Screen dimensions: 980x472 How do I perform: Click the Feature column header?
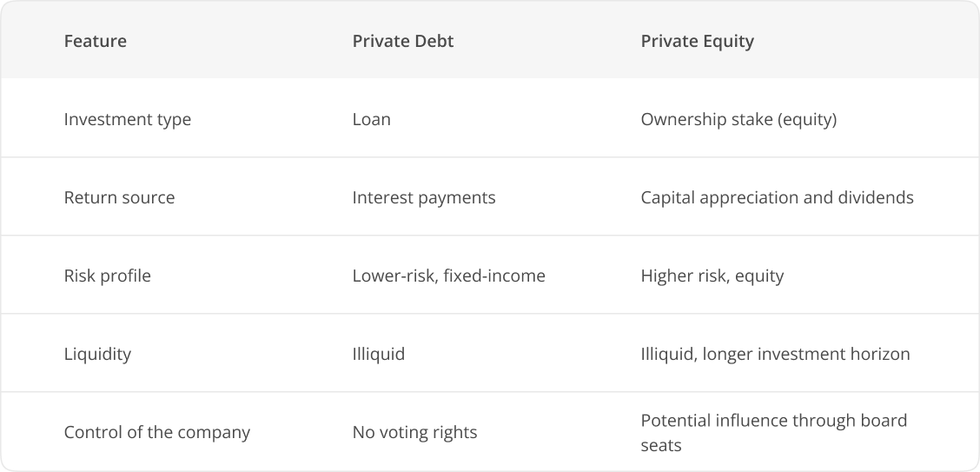(x=95, y=41)
